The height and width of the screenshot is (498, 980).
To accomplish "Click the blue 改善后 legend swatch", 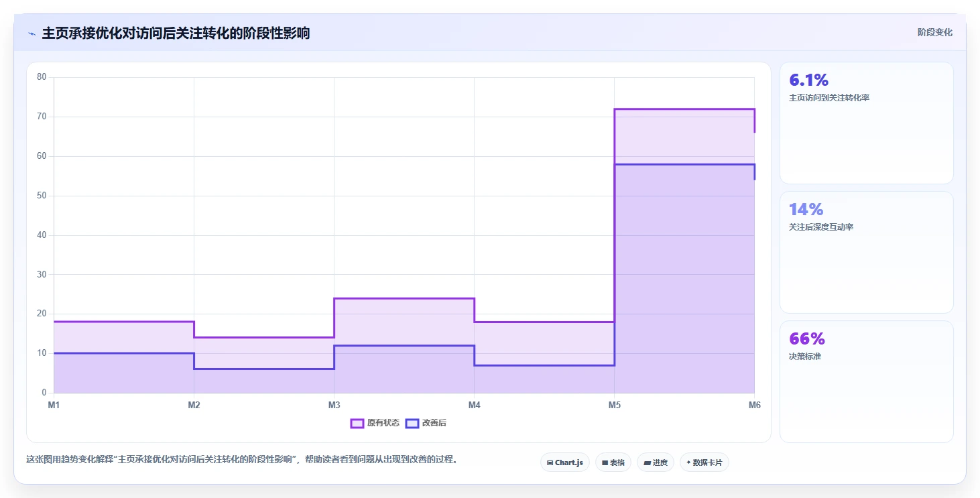I will pyautogui.click(x=412, y=423).
